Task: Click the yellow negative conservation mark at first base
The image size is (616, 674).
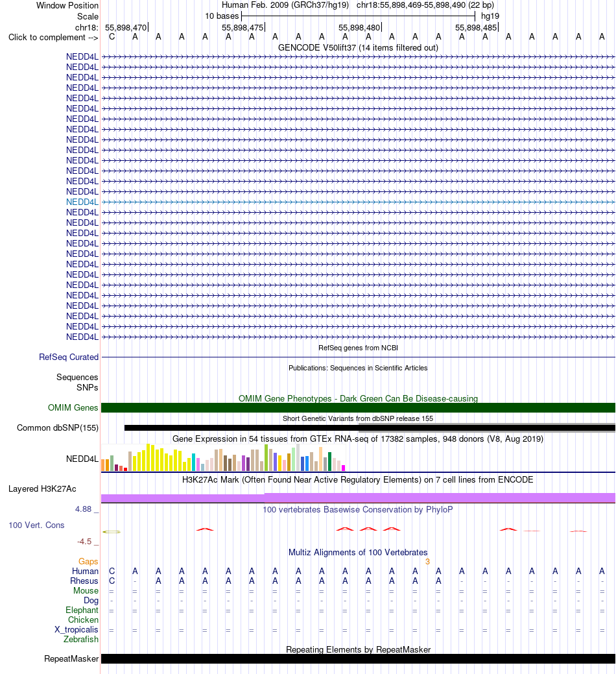Action: 112,532
